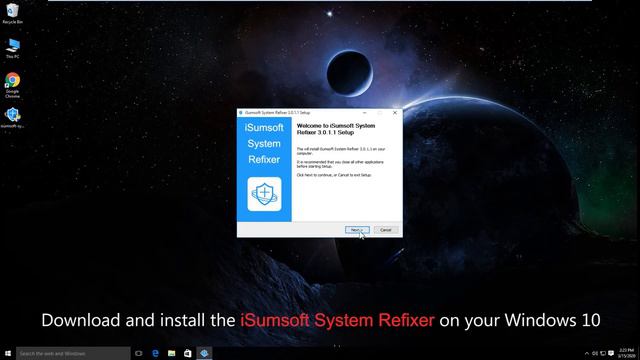
Task: Cancel the iSumsoft System Refixer setup
Action: coord(386,230)
